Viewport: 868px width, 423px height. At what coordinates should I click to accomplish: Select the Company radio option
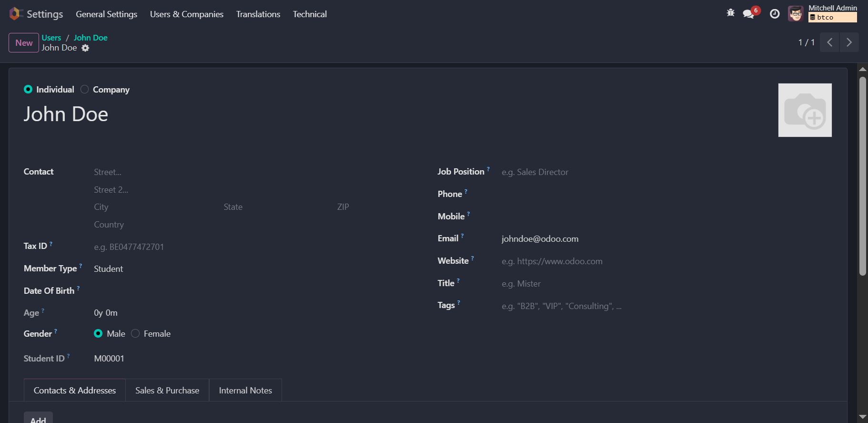tap(85, 89)
